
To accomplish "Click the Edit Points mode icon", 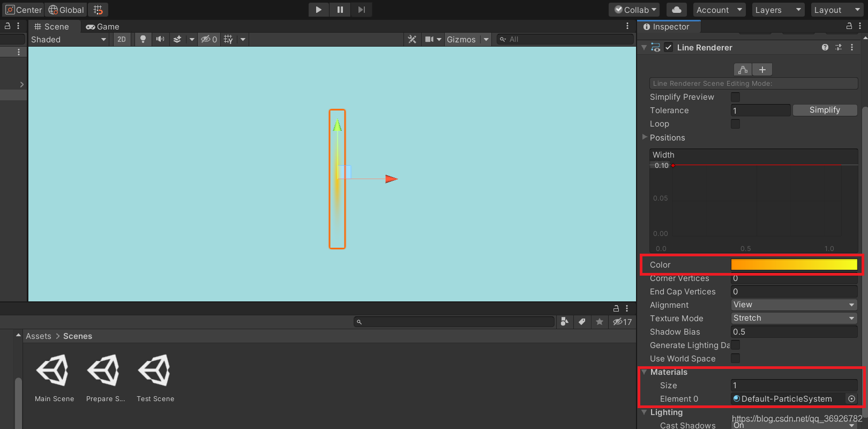I will click(x=743, y=70).
